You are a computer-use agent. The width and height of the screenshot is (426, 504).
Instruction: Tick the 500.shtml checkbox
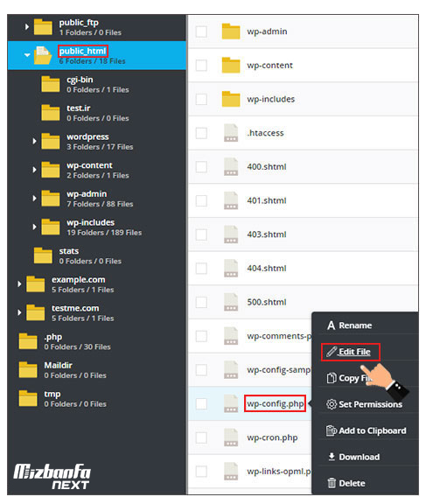[201, 302]
